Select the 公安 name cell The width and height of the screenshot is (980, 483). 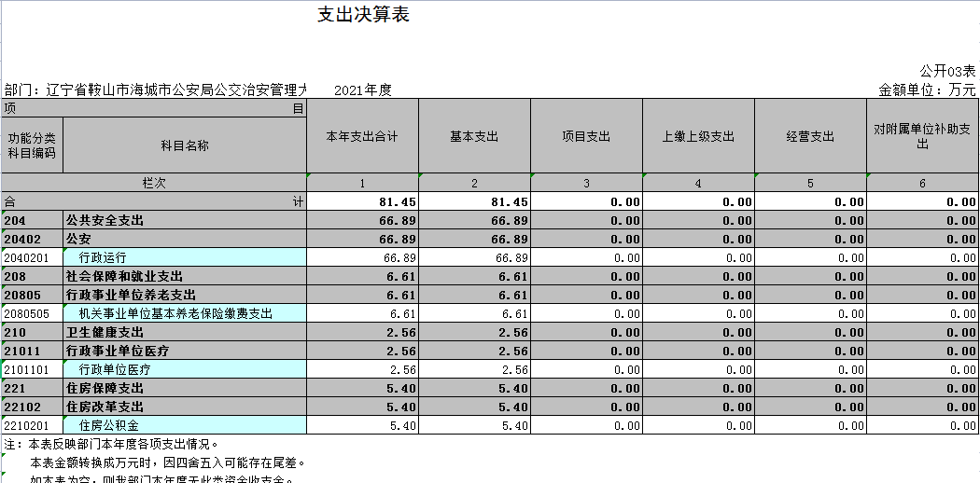(x=185, y=239)
